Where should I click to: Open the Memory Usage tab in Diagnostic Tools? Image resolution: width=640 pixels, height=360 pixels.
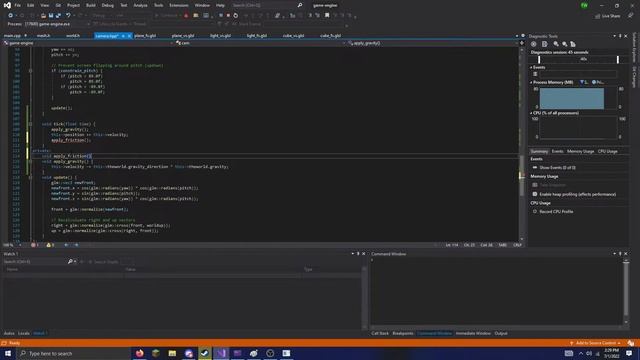tap(580, 151)
